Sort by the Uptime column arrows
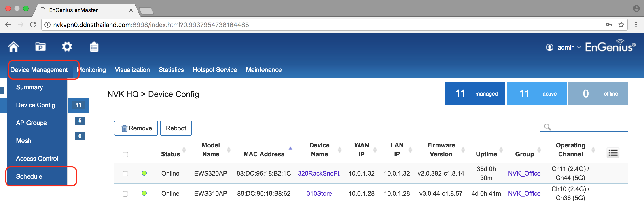 501,150
